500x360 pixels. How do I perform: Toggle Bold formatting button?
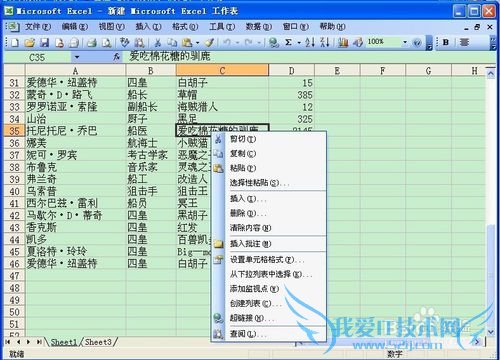pos(446,42)
